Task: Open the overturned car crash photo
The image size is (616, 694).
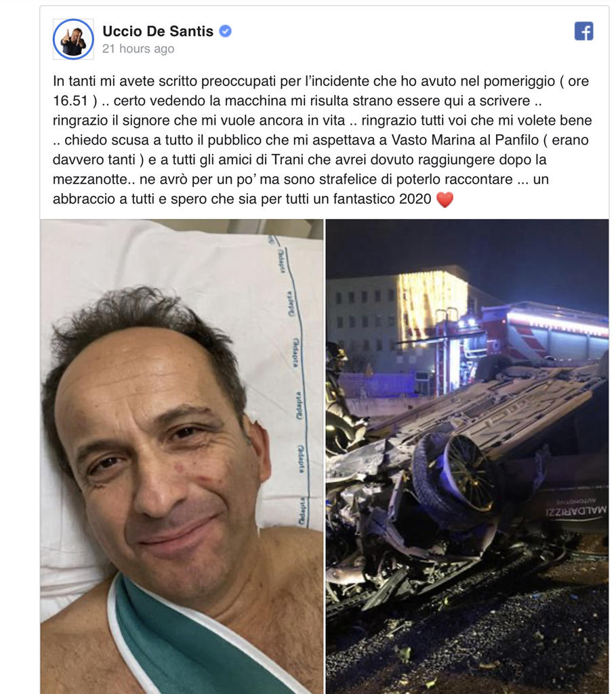Action: pyautogui.click(x=467, y=456)
